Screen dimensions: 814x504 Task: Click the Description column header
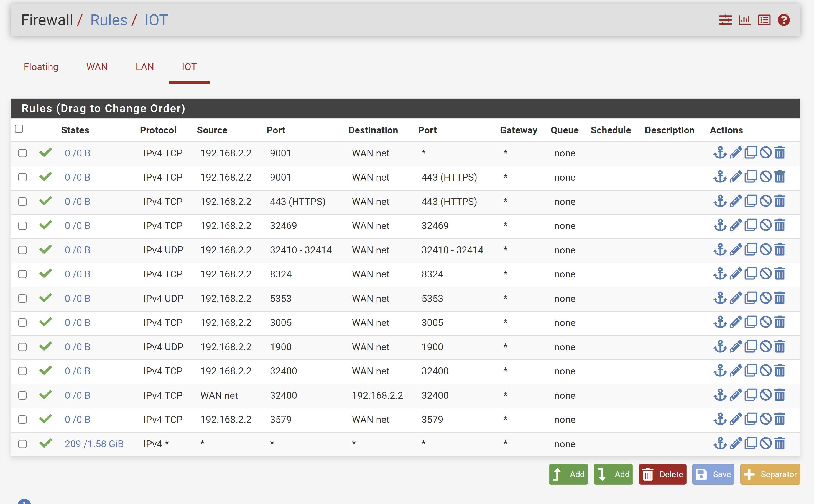669,130
